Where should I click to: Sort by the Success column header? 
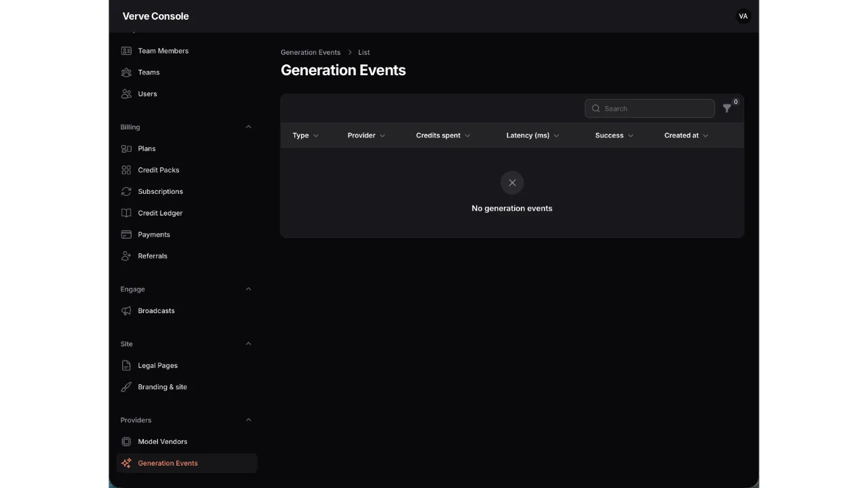[614, 136]
